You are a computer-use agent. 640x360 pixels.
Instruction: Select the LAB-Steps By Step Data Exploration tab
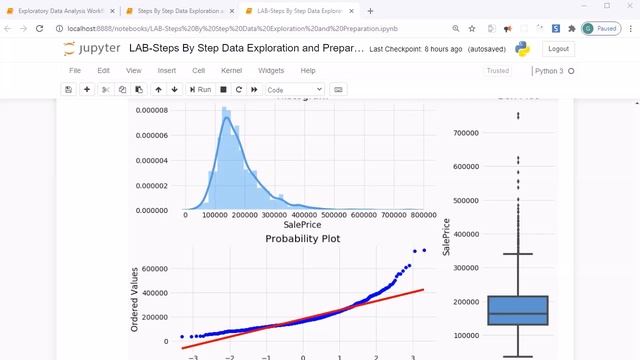click(x=299, y=11)
